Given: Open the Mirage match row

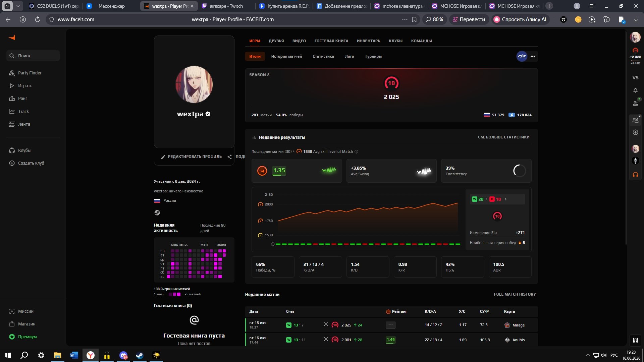Looking at the screenshot, I should click(391, 325).
